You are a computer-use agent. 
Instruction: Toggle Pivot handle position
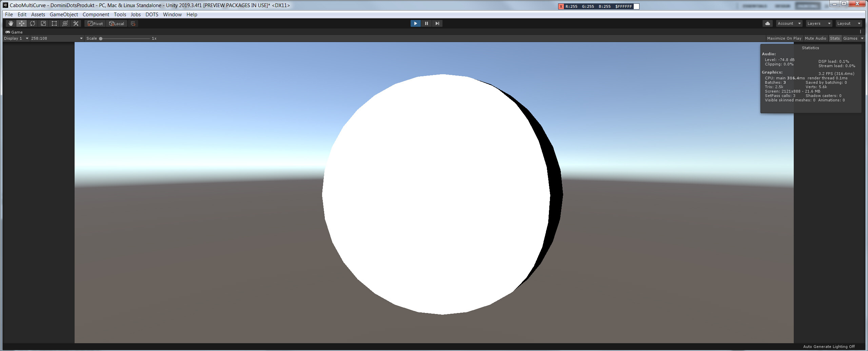tap(95, 23)
